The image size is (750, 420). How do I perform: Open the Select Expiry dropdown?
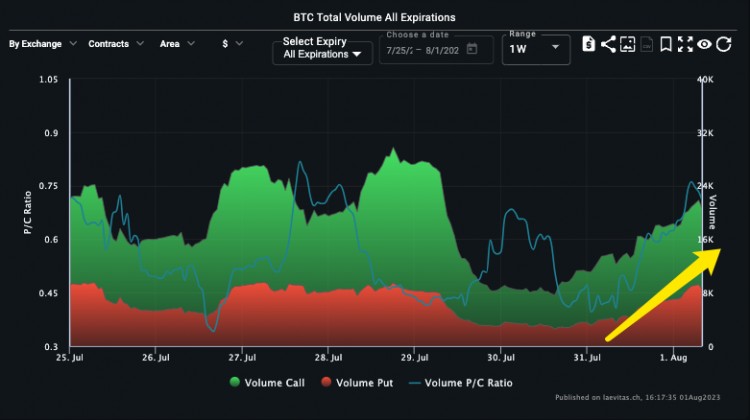point(322,48)
